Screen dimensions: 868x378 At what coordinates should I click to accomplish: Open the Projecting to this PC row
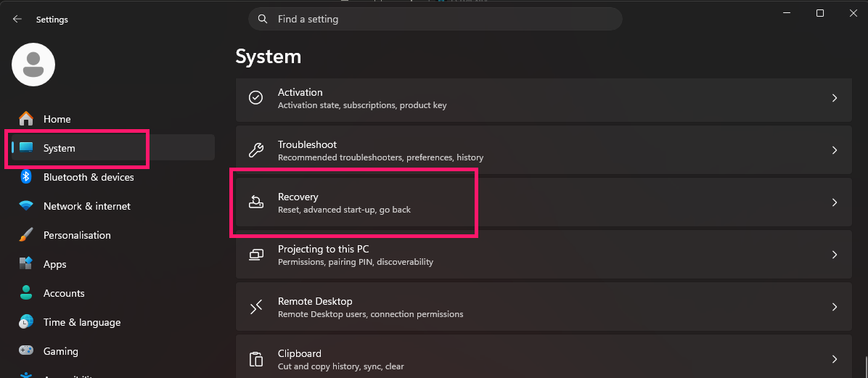(544, 255)
